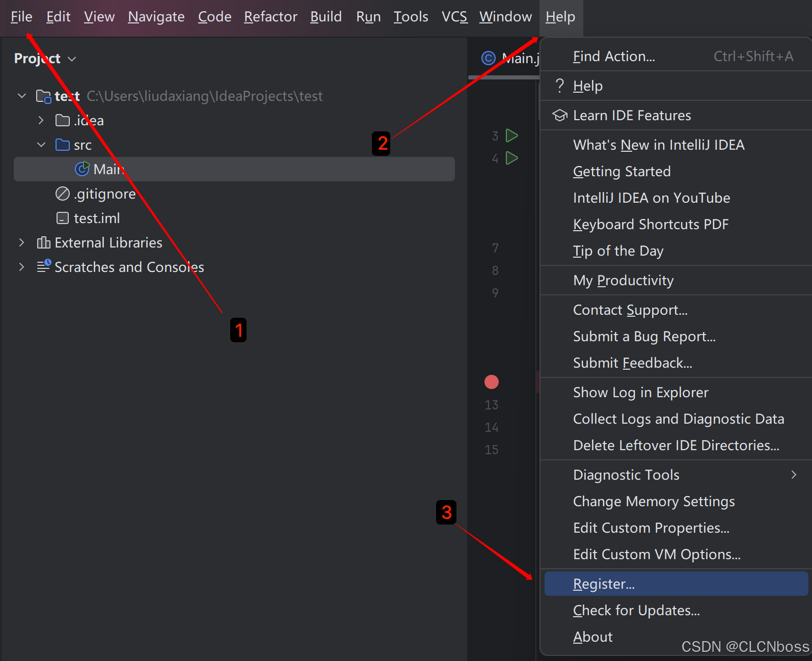
Task: Click the Learn IDE Features graduation cap icon
Action: point(560,116)
